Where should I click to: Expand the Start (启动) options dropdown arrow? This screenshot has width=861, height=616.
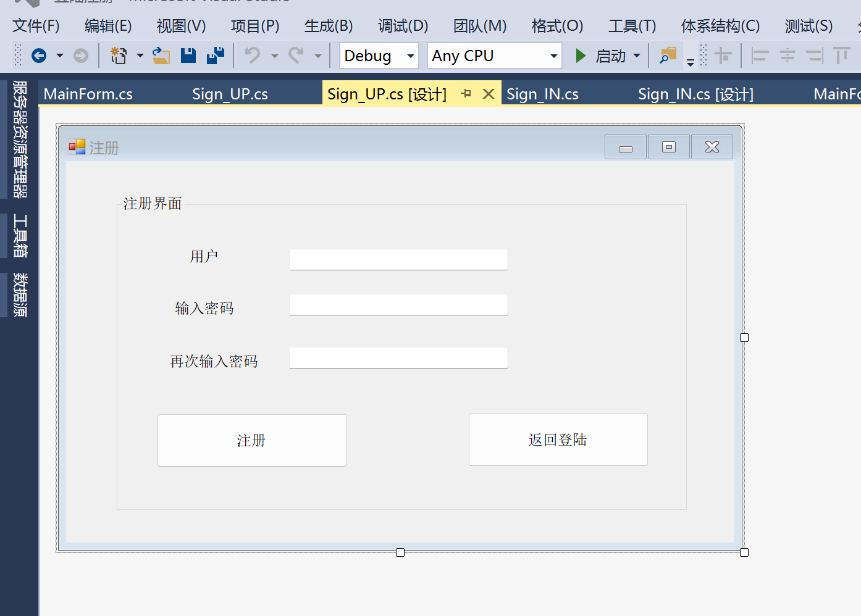coord(637,56)
